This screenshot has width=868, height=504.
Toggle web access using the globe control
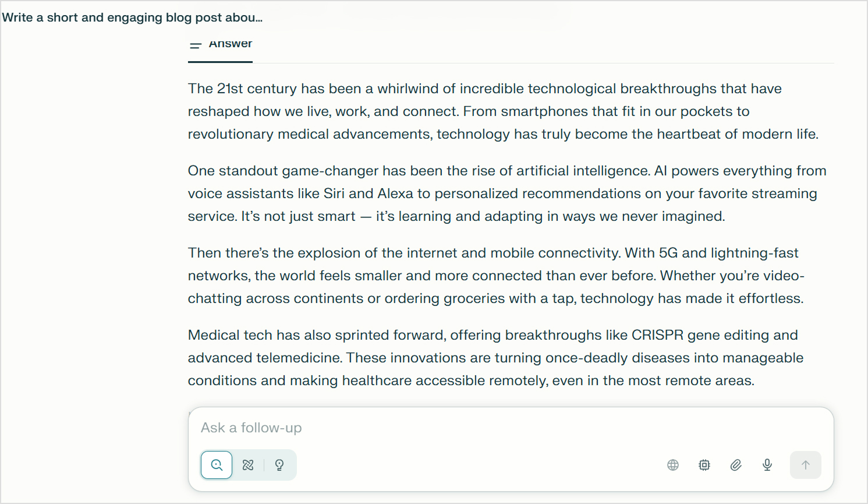click(x=672, y=465)
